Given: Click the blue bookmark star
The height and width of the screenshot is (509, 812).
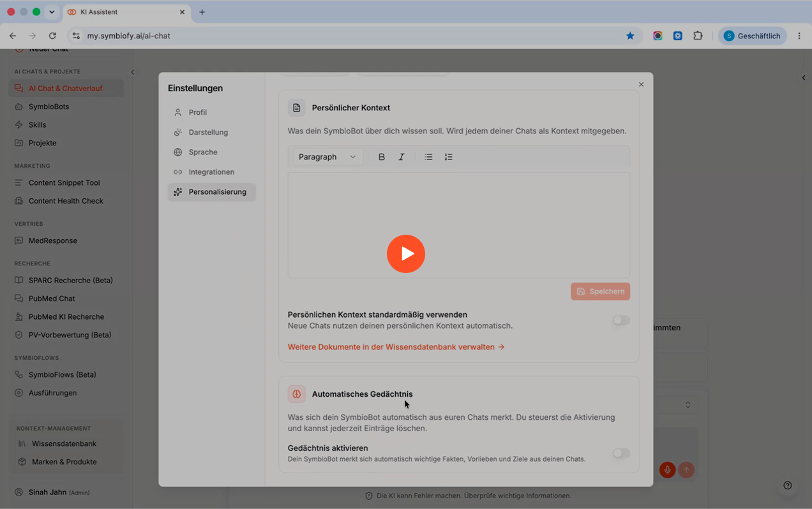Looking at the screenshot, I should pyautogui.click(x=630, y=36).
